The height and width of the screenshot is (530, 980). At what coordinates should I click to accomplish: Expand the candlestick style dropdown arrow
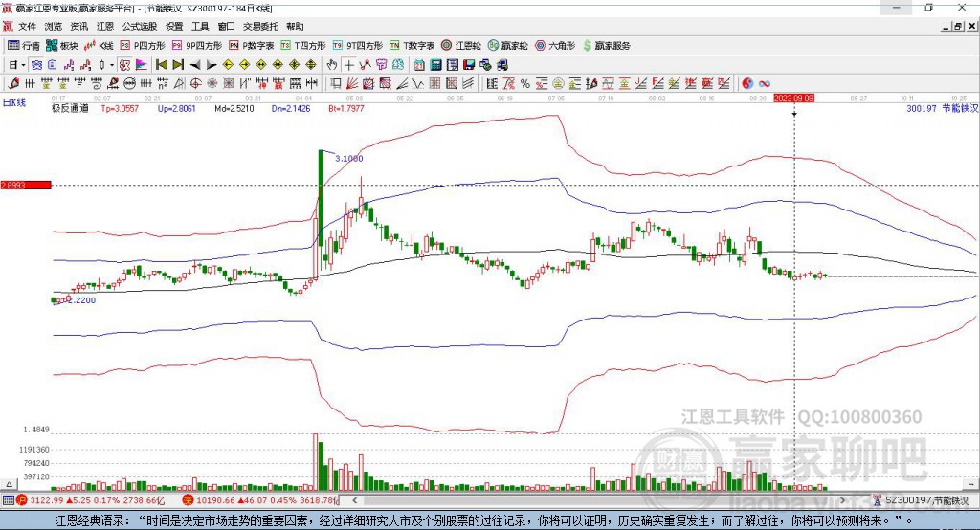coord(113,65)
